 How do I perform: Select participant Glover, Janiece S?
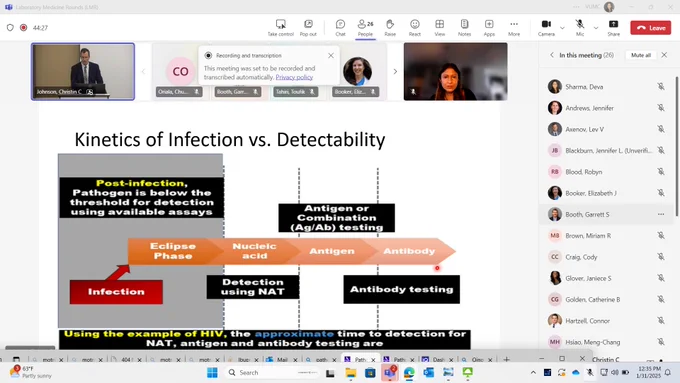pyautogui.click(x=606, y=278)
